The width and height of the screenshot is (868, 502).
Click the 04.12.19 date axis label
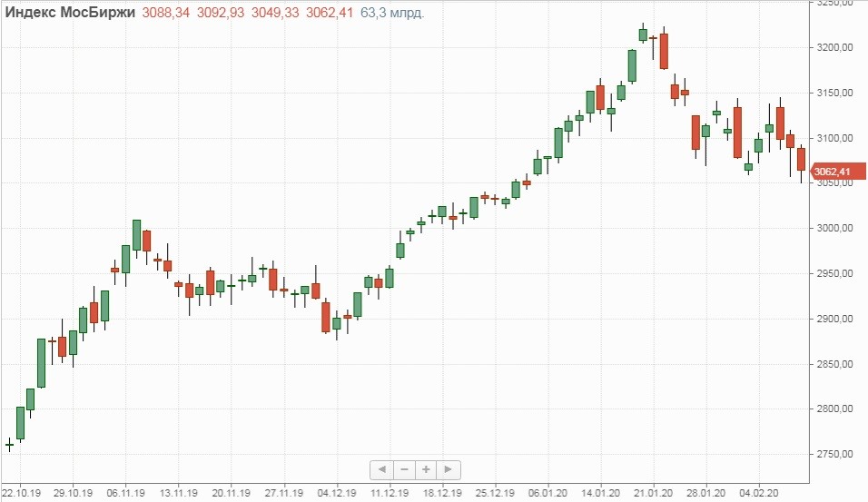click(x=337, y=493)
